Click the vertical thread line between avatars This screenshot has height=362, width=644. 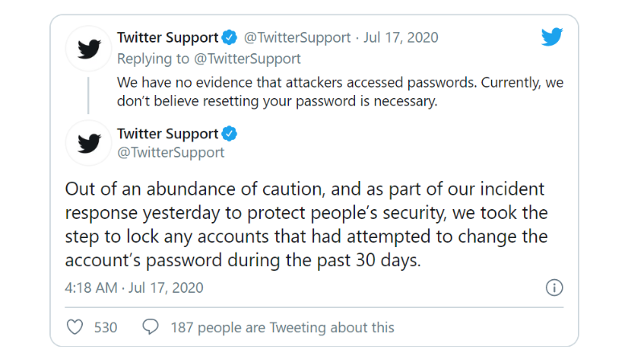[x=89, y=95]
